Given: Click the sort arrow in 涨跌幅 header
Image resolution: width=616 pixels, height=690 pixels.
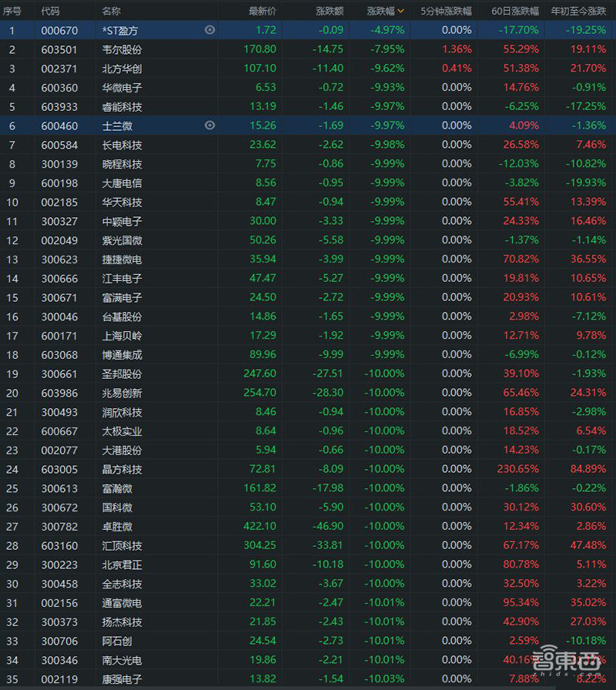Looking at the screenshot, I should coord(400,12).
